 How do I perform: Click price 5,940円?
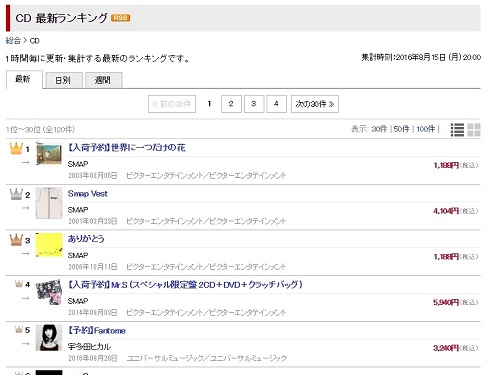446,302
